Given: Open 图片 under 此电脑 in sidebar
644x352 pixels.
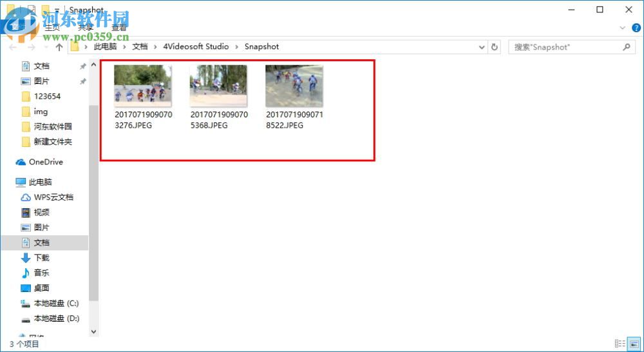Looking at the screenshot, I should (41, 228).
